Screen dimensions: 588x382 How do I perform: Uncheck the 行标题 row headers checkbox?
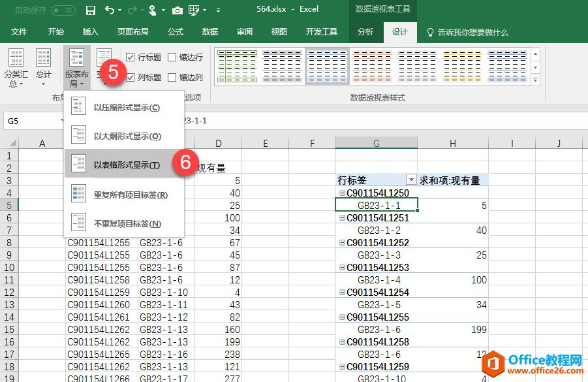click(131, 57)
